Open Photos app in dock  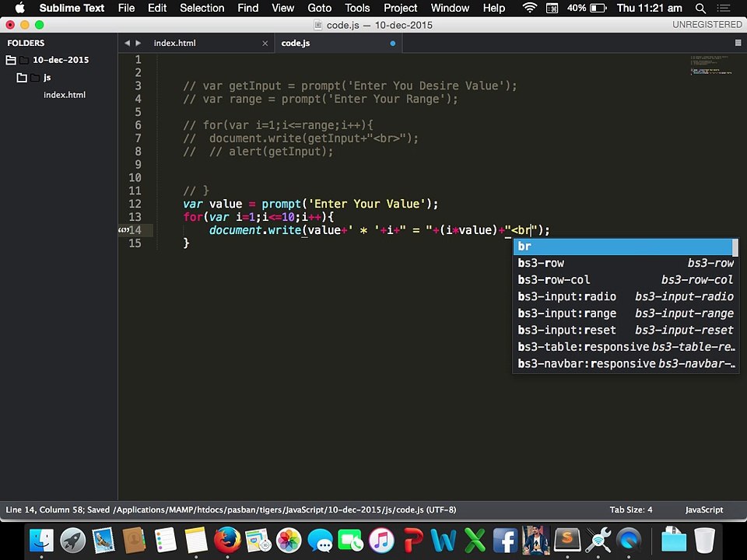[x=289, y=541]
